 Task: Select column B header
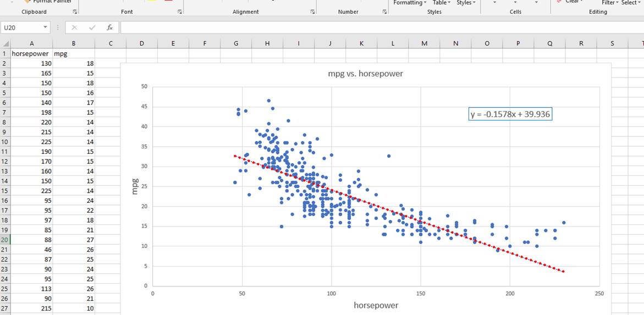[x=74, y=43]
